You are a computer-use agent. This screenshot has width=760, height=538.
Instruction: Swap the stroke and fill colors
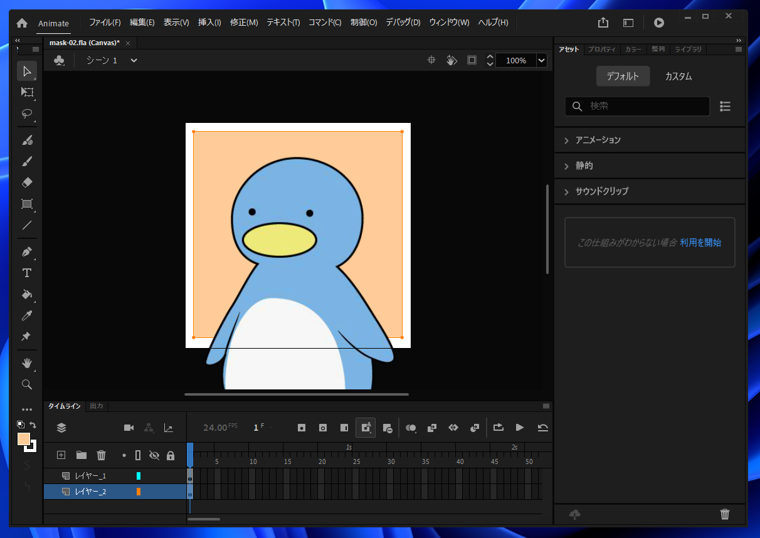pyautogui.click(x=32, y=425)
